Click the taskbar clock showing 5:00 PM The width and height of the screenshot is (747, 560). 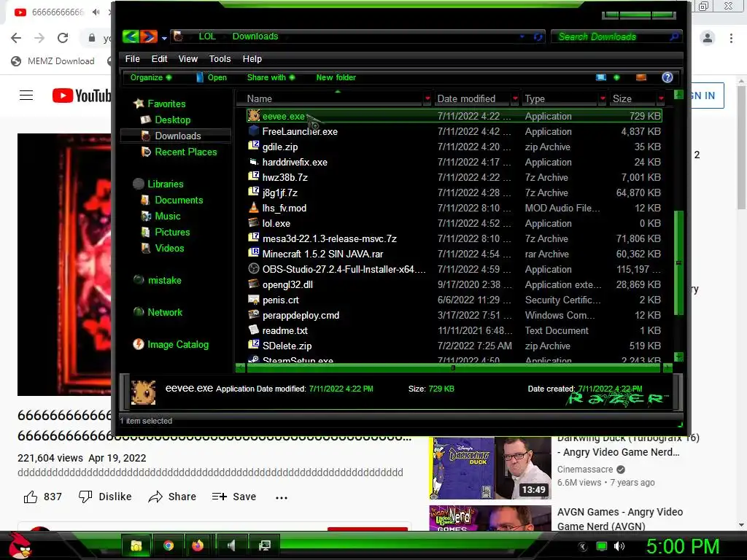pyautogui.click(x=682, y=546)
